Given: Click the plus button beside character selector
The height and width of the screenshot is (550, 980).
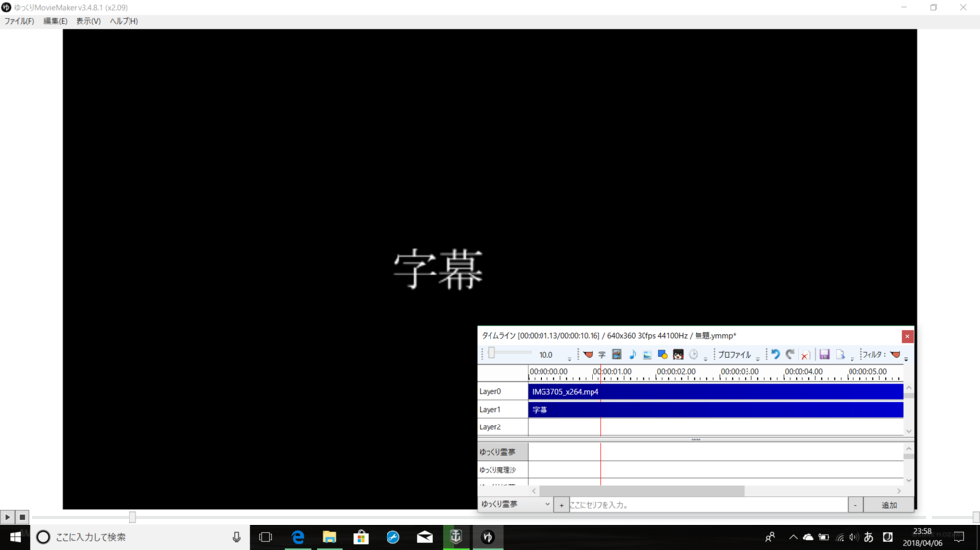Looking at the screenshot, I should click(x=562, y=505).
